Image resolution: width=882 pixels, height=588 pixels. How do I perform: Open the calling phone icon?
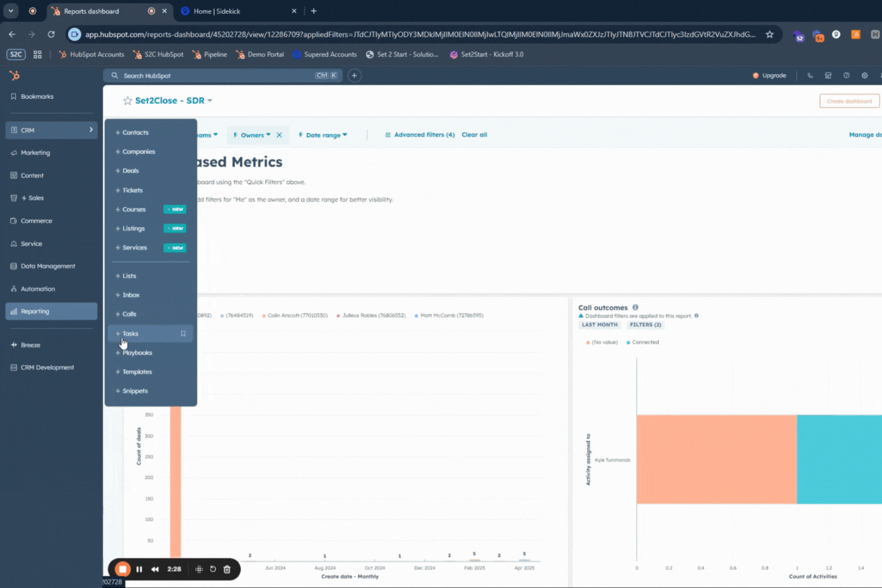tap(810, 75)
